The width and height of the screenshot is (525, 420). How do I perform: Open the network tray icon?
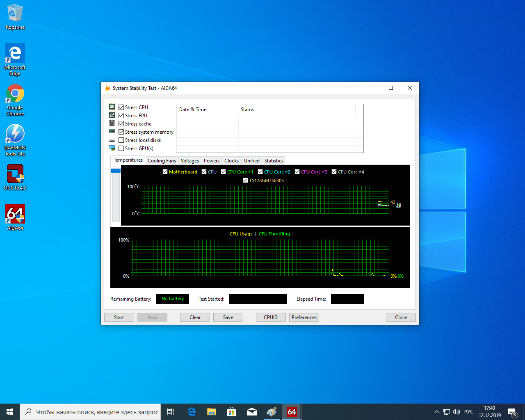pyautogui.click(x=447, y=412)
